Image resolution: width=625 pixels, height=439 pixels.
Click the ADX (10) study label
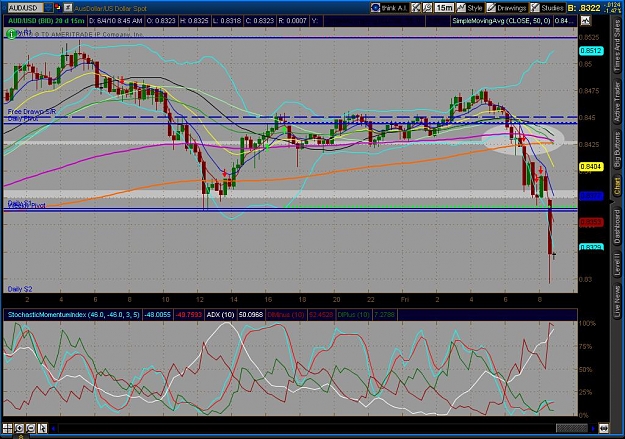pos(220,315)
